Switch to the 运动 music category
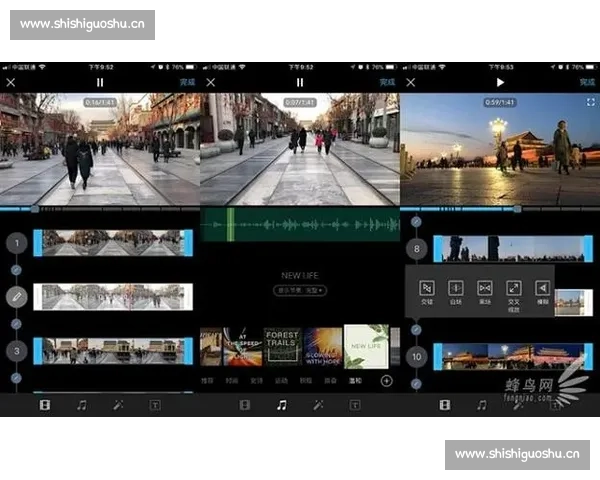The image size is (600, 480). coord(281,381)
